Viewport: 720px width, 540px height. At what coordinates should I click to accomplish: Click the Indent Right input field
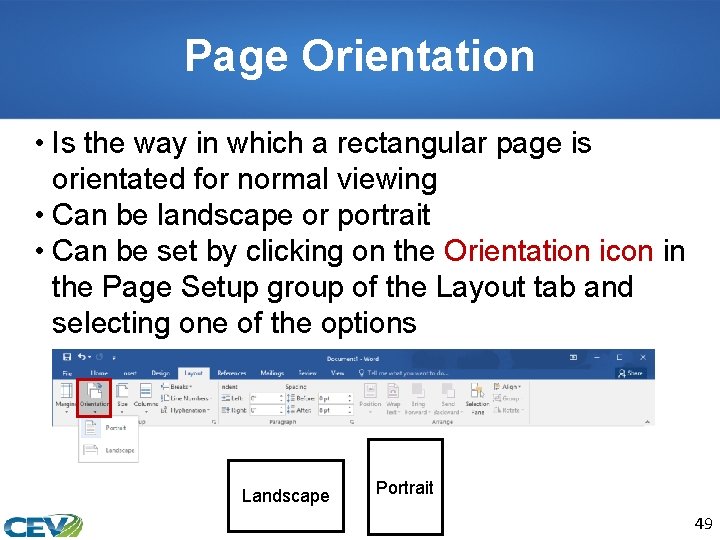coord(265,410)
